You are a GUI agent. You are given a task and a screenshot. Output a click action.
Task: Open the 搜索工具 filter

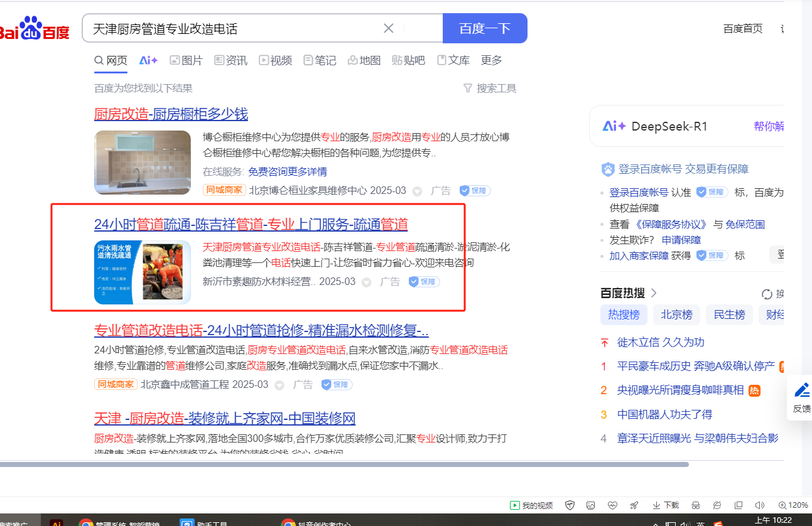click(x=490, y=89)
